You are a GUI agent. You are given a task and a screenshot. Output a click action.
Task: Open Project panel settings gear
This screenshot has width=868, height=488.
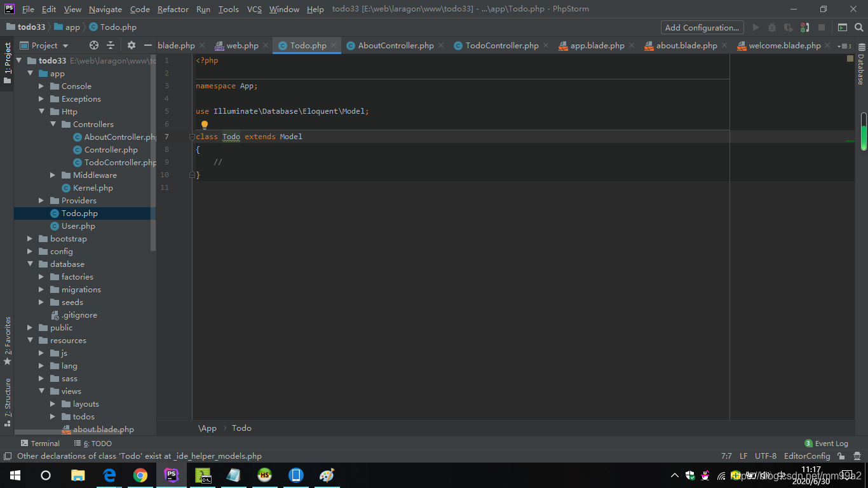[132, 45]
